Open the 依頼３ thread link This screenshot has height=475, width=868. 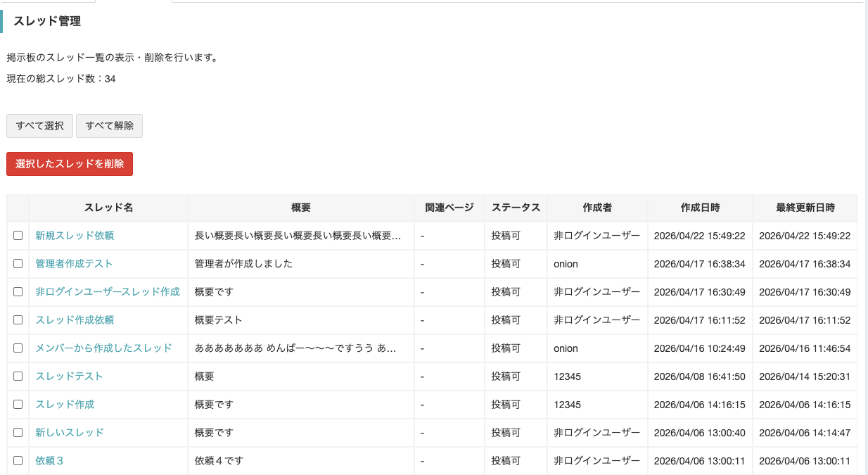(50, 461)
